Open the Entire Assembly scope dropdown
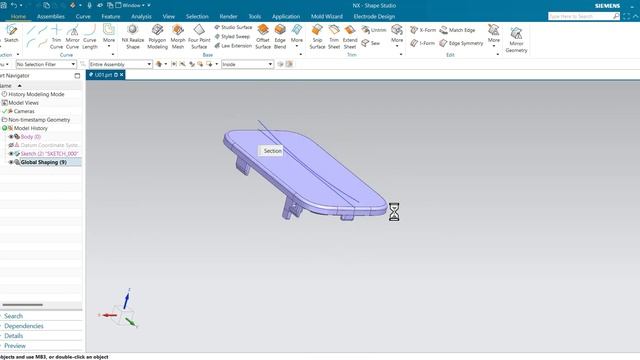Screen dimensions: 640x360 pyautogui.click(x=120, y=64)
